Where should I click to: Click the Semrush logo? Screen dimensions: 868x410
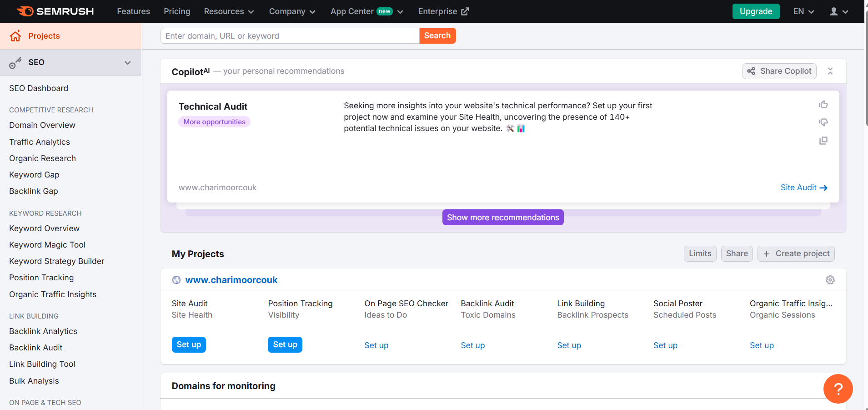55,11
